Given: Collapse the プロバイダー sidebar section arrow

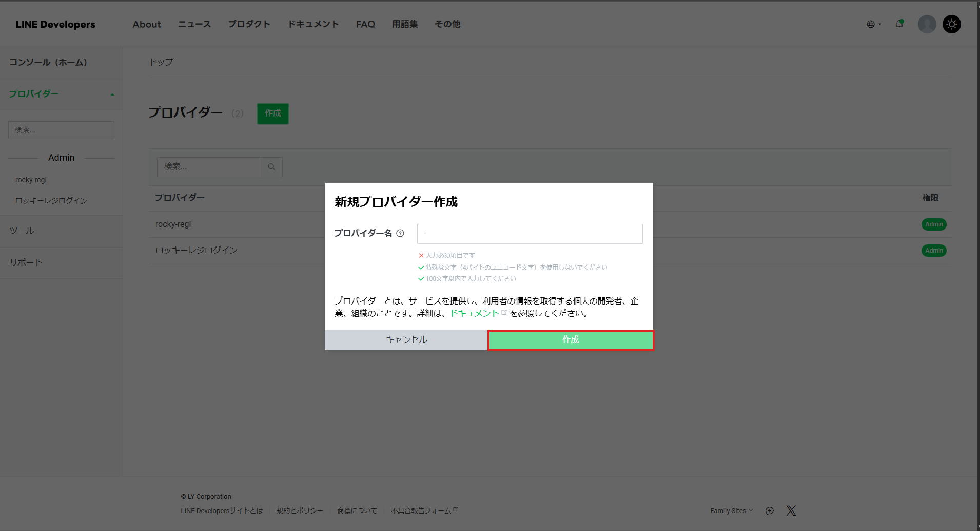Looking at the screenshot, I should (112, 94).
